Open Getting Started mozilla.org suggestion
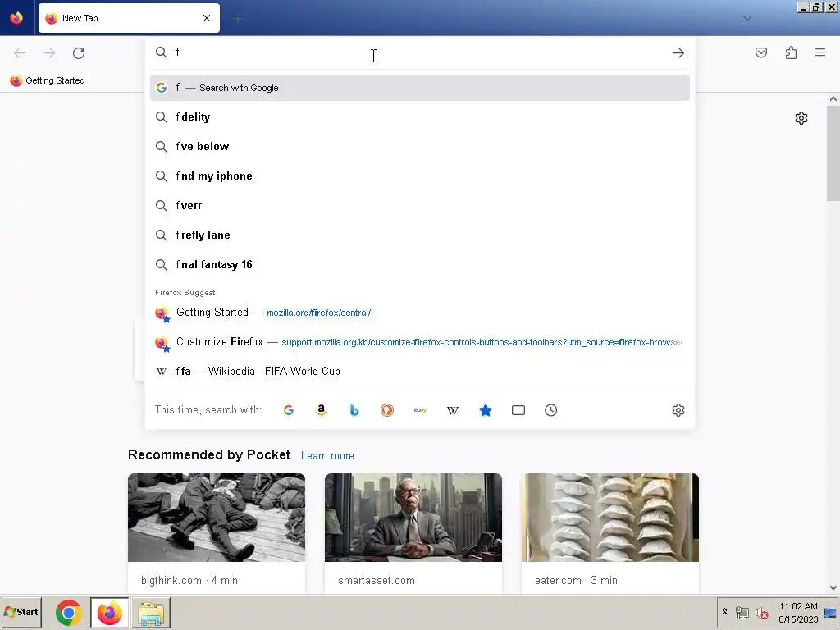This screenshot has height=630, width=840. coord(420,313)
